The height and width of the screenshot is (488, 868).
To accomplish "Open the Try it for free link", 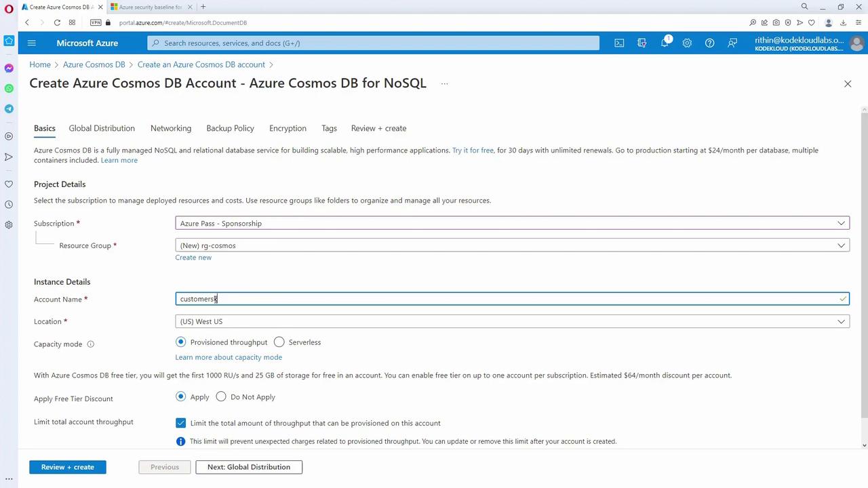I will 473,150.
